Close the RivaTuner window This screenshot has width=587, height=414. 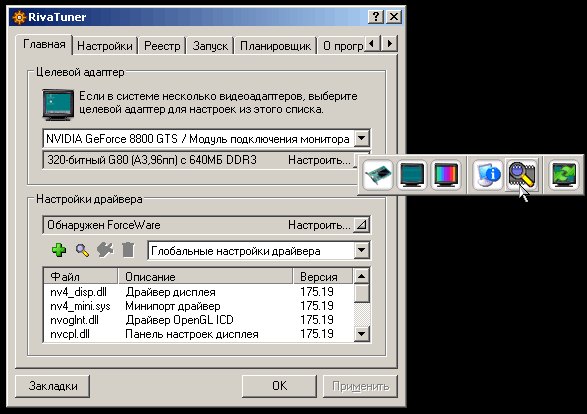coord(394,16)
